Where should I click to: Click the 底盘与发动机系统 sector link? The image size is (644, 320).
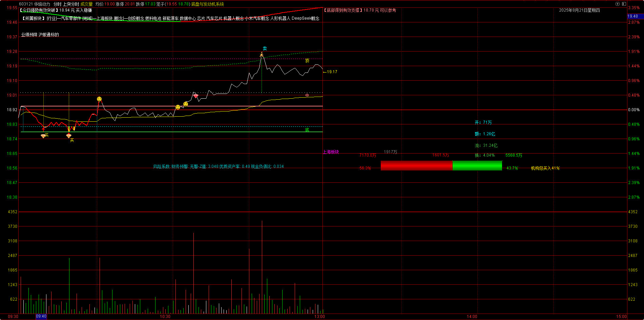pos(207,4)
